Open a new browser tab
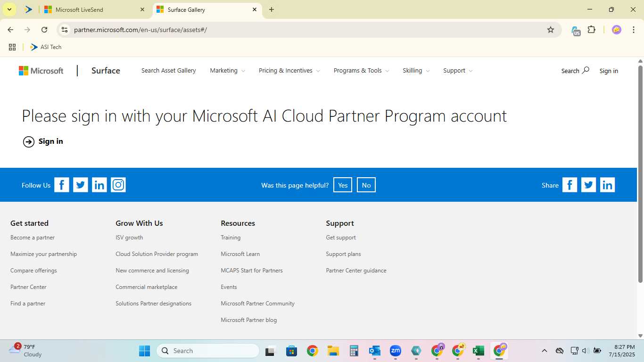Screen dimensions: 644x362 tap(272, 9)
